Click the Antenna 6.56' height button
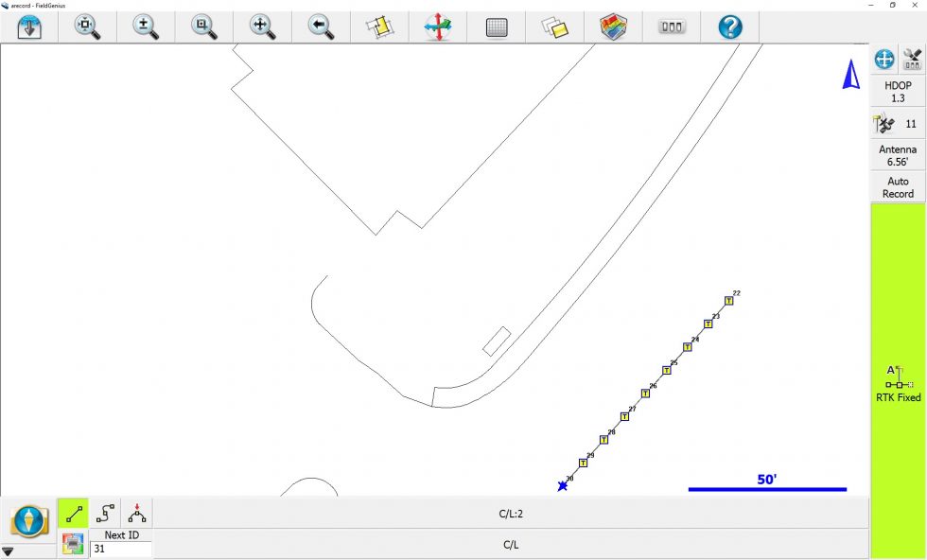927x560 pixels. pyautogui.click(x=898, y=155)
